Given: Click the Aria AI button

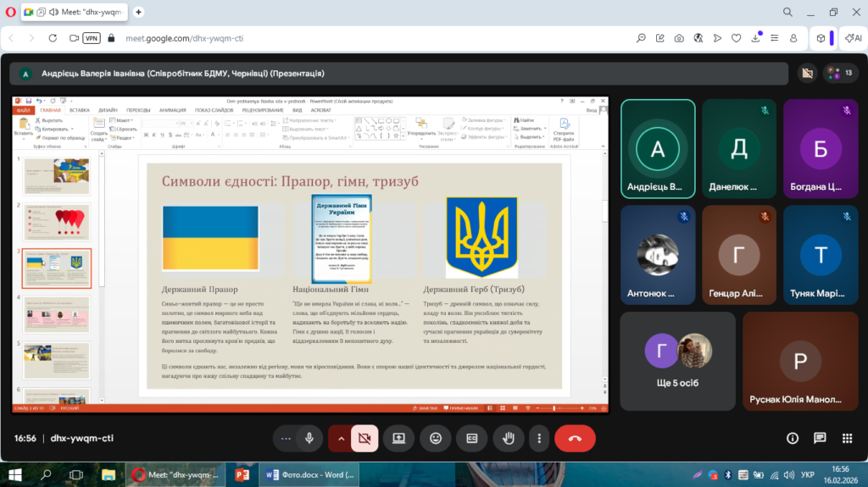Looking at the screenshot, I should pyautogui.click(x=852, y=38).
